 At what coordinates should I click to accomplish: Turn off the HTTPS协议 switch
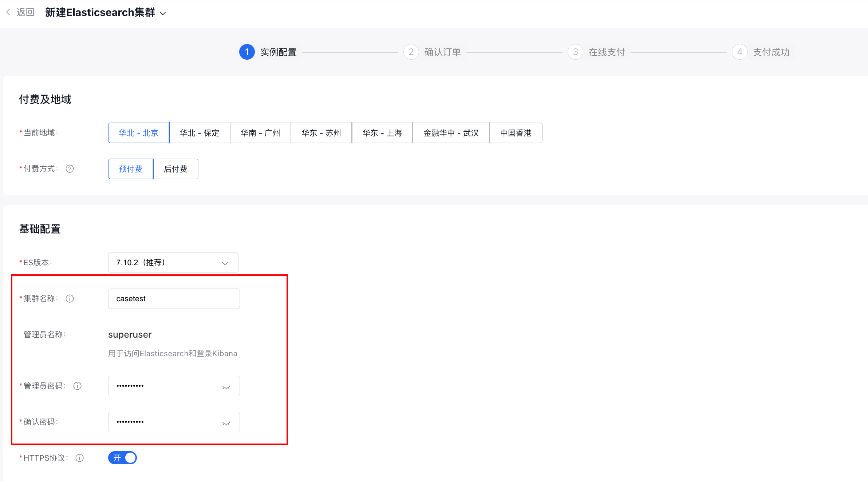click(122, 458)
